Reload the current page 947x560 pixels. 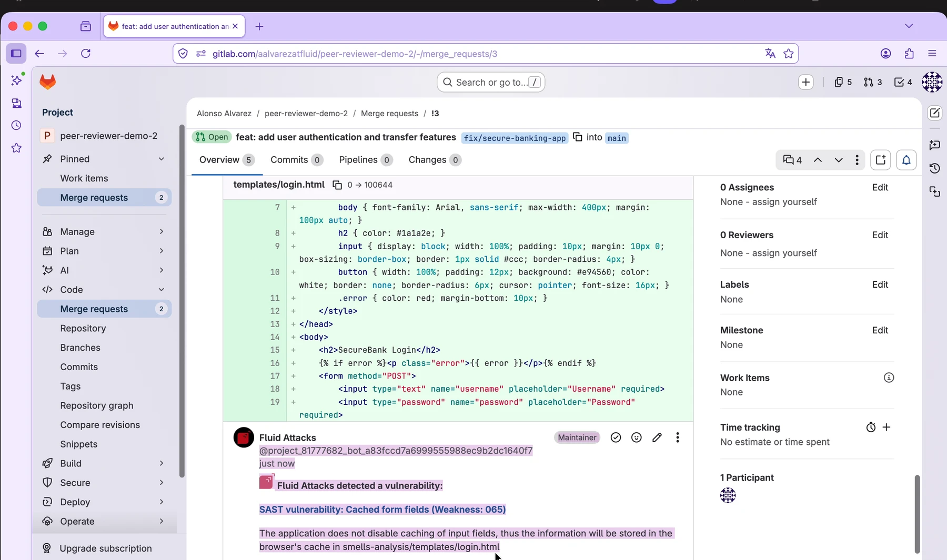[86, 54]
